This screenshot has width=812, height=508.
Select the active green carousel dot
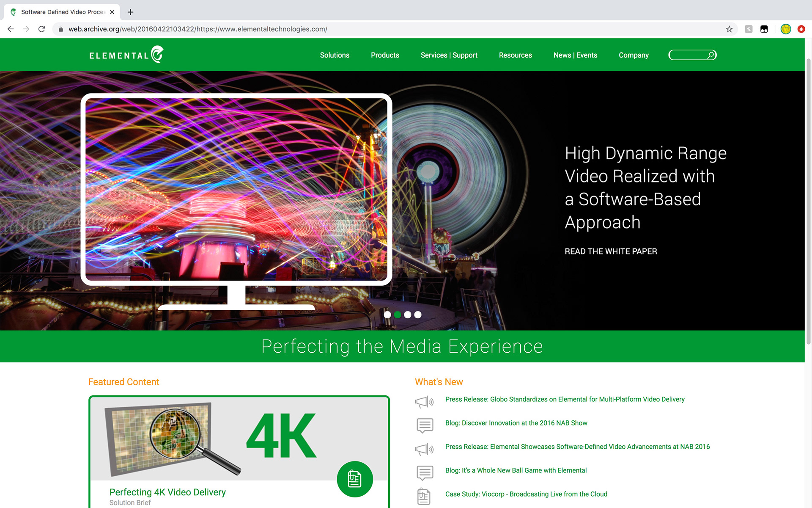tap(398, 315)
